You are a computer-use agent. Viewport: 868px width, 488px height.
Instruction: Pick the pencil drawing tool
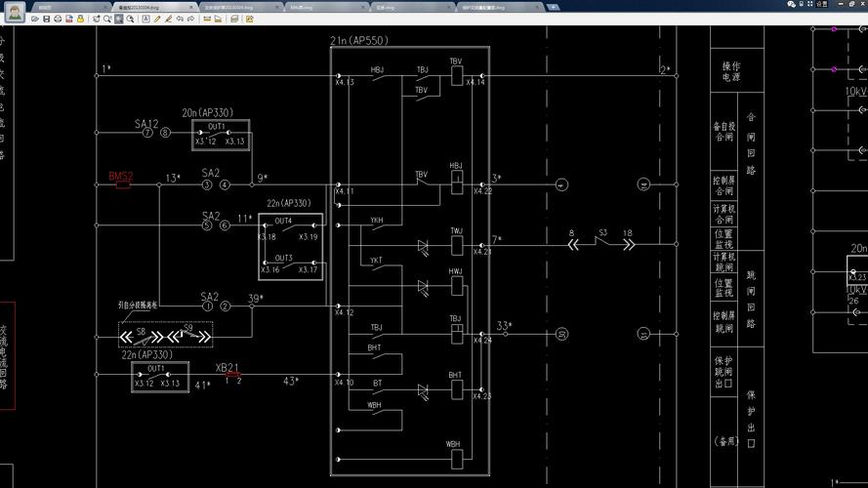tap(157, 19)
